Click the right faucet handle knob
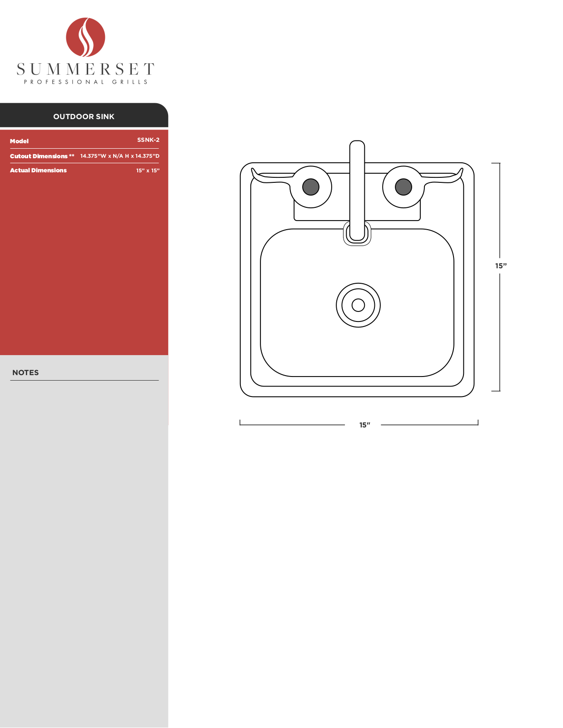563x728 pixels. tap(404, 187)
